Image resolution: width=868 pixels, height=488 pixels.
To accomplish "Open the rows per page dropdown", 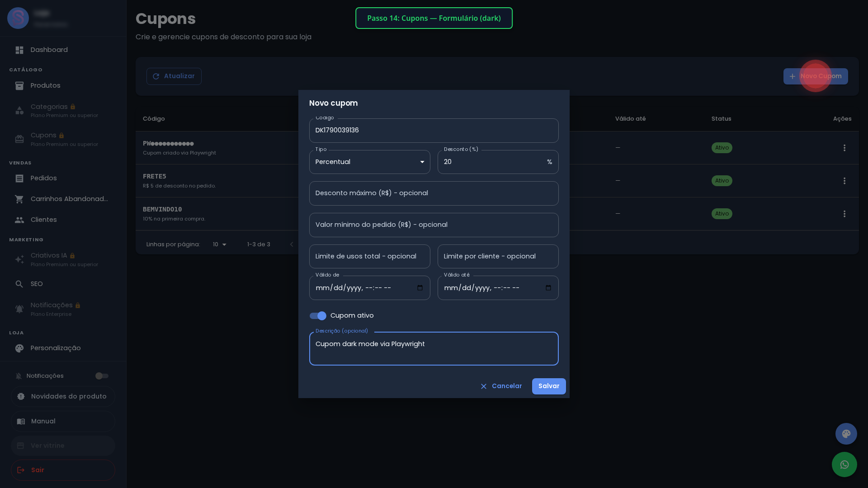I will tap(220, 244).
